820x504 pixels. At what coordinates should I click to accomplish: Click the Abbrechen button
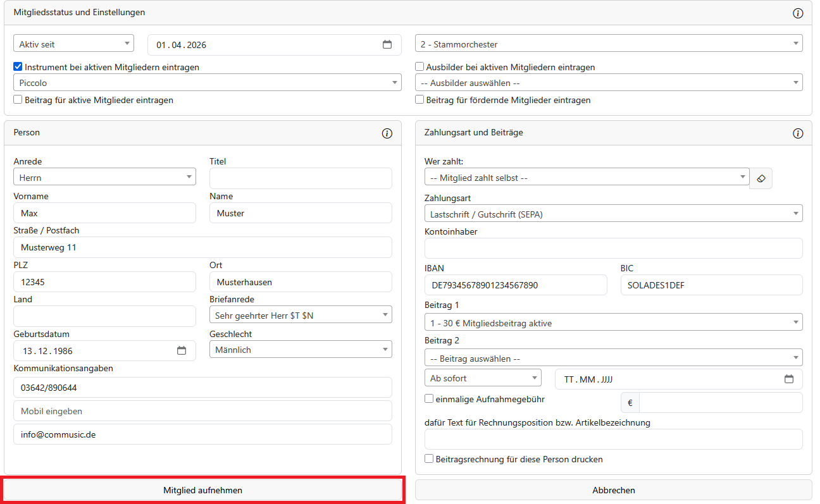(x=613, y=490)
